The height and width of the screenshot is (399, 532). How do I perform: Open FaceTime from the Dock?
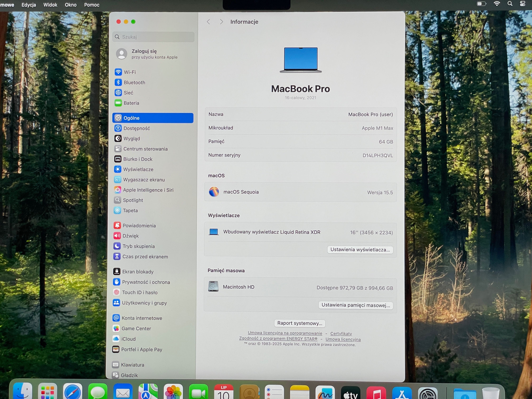point(199,391)
